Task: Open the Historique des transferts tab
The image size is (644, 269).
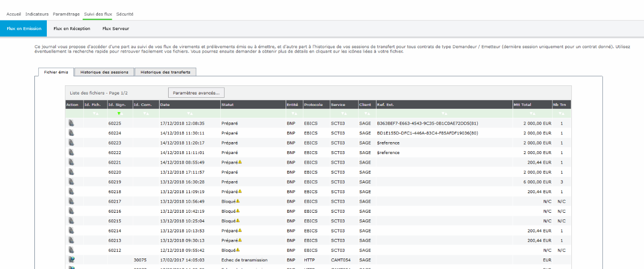Action: pyautogui.click(x=165, y=72)
